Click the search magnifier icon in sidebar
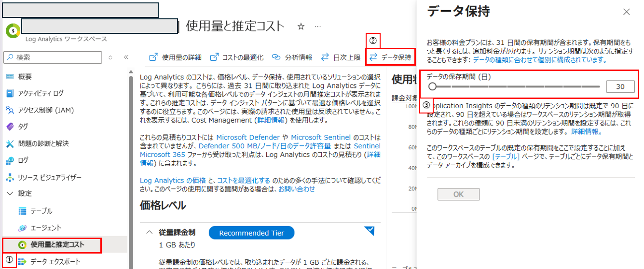 [x=10, y=57]
